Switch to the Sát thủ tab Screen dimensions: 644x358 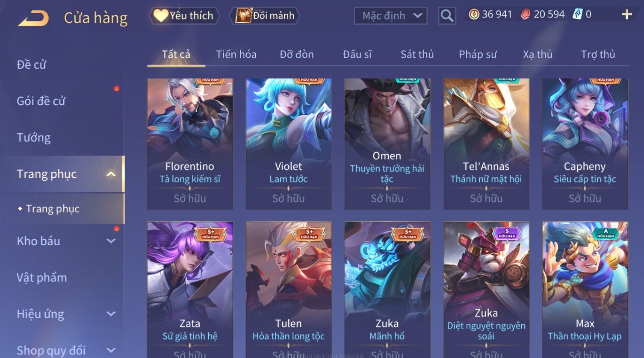pos(417,54)
